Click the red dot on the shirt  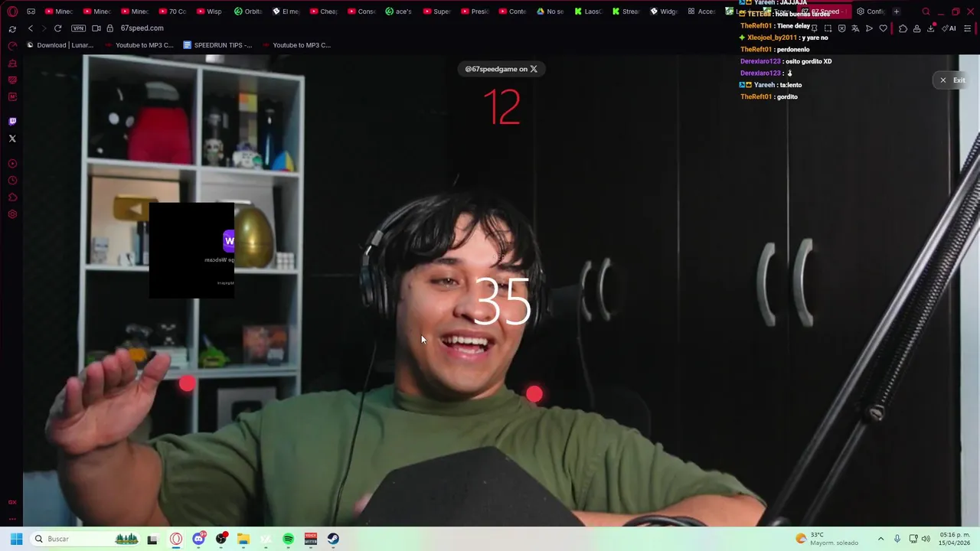[534, 394]
